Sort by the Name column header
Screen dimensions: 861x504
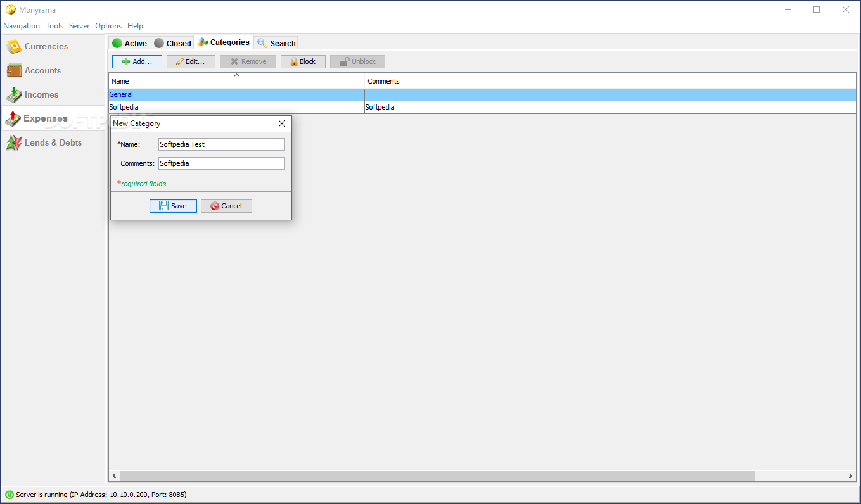(236, 81)
